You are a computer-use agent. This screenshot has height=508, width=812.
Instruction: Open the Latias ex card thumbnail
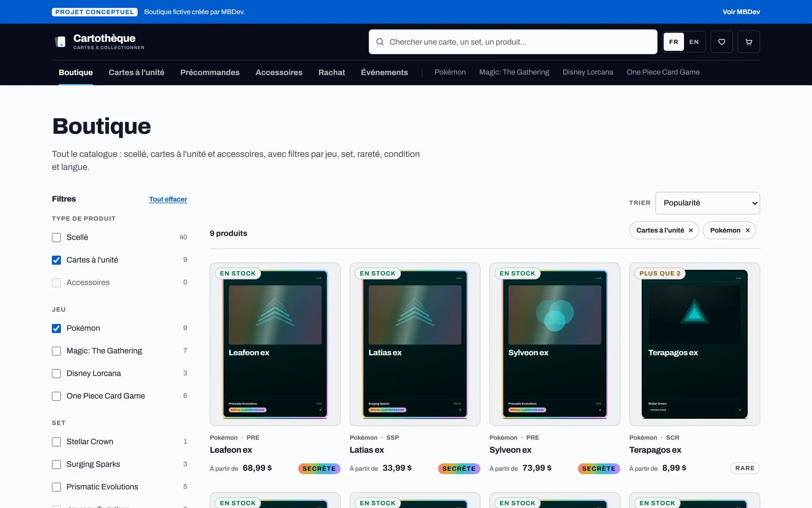click(415, 344)
